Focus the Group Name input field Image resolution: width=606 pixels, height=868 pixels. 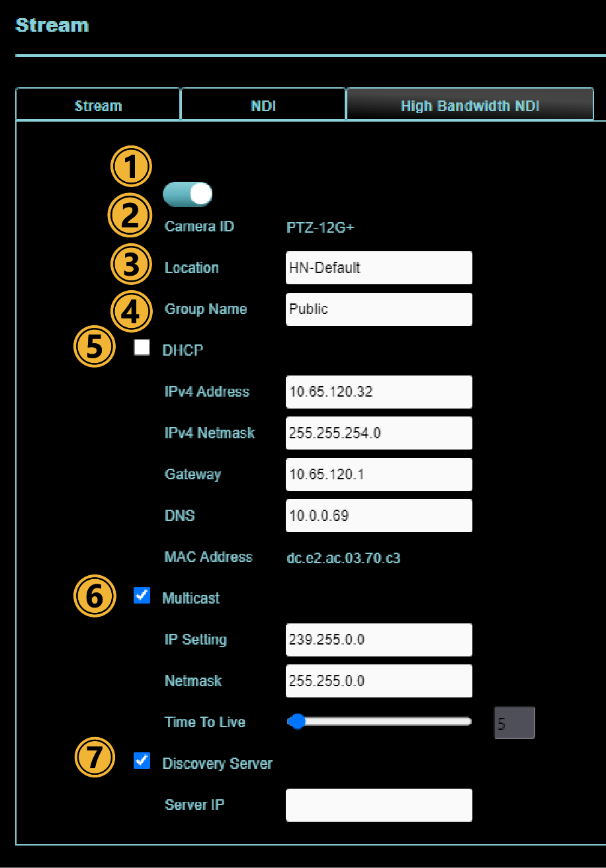coord(378,309)
